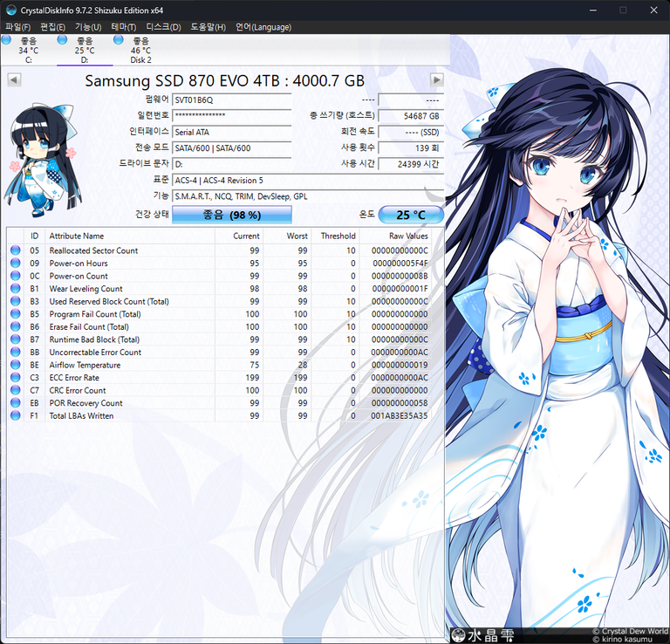Click the Threshold column header

click(335, 236)
